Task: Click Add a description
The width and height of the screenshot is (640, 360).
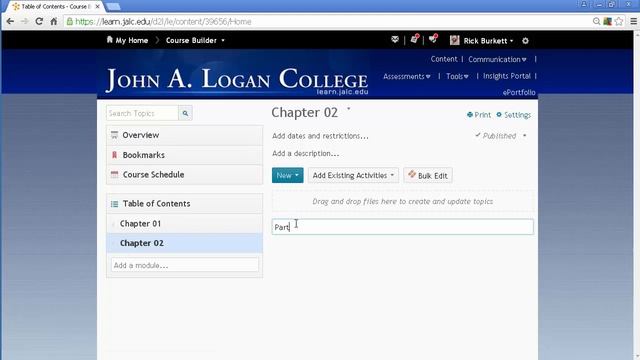Action: [x=305, y=153]
